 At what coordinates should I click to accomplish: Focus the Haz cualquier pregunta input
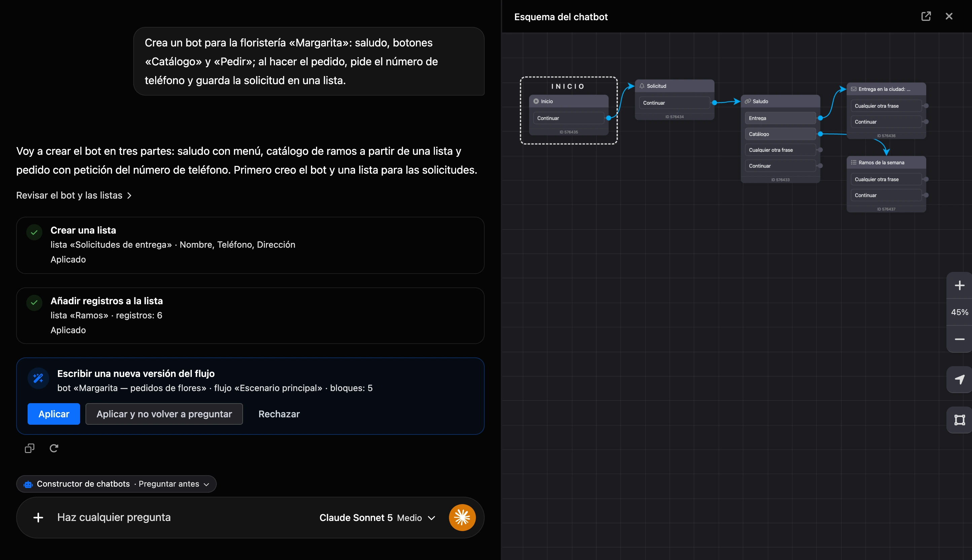click(114, 517)
